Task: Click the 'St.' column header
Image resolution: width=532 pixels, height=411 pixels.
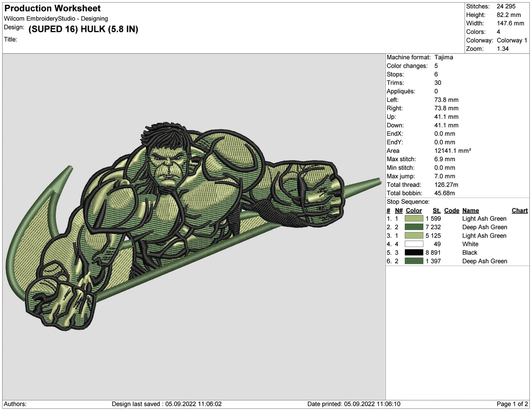Action: (x=437, y=210)
